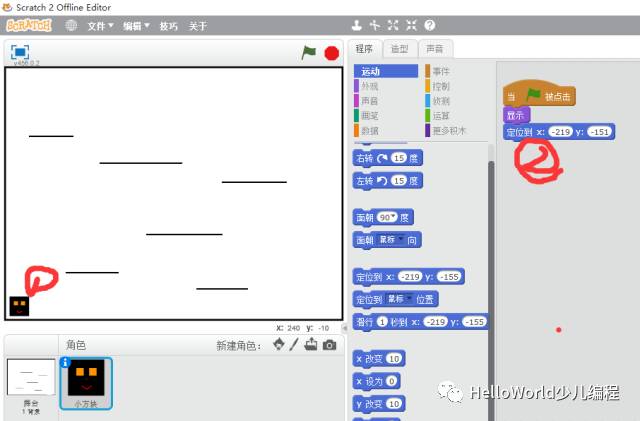Open sprite info via blue i badge
This screenshot has width=640, height=421.
[65, 362]
